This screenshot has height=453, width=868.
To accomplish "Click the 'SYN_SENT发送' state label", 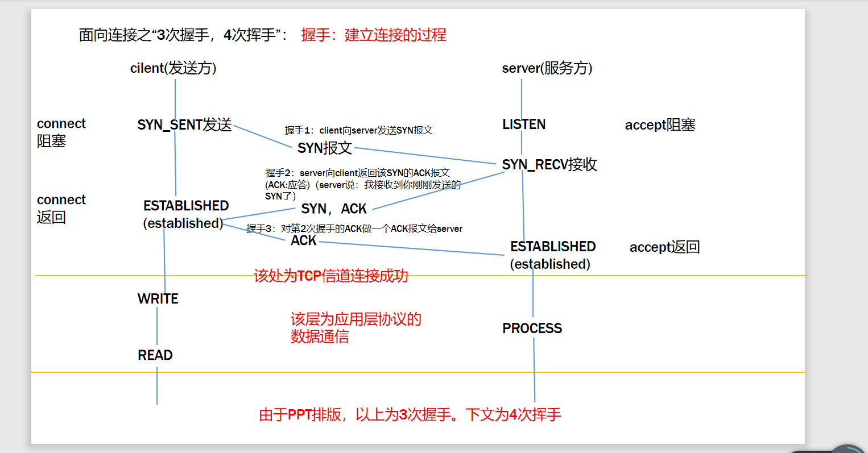I will [x=185, y=124].
